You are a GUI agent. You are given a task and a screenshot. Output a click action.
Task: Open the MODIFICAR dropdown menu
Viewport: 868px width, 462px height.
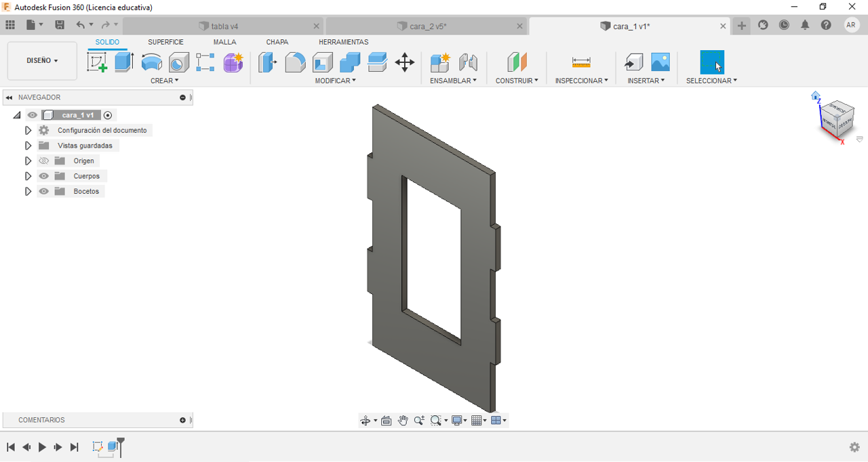335,81
